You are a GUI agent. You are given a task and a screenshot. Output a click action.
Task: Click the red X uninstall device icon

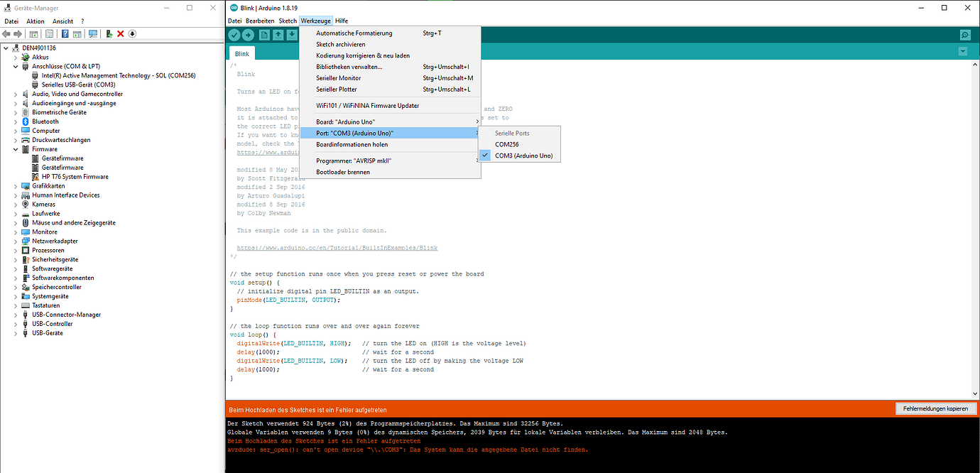pos(120,33)
